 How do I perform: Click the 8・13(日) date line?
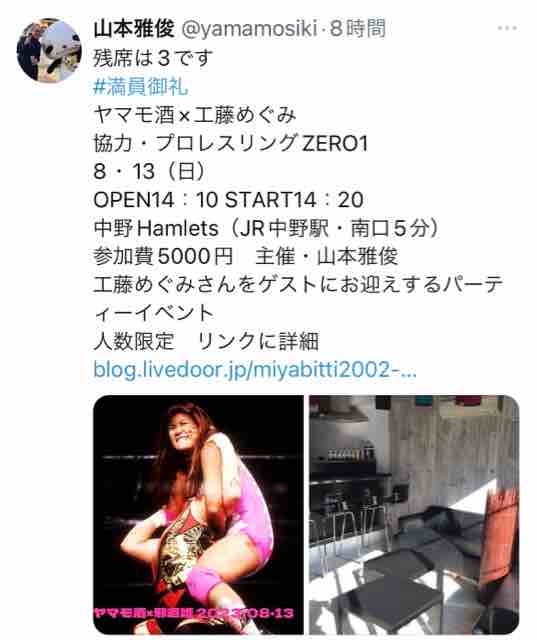point(149,171)
